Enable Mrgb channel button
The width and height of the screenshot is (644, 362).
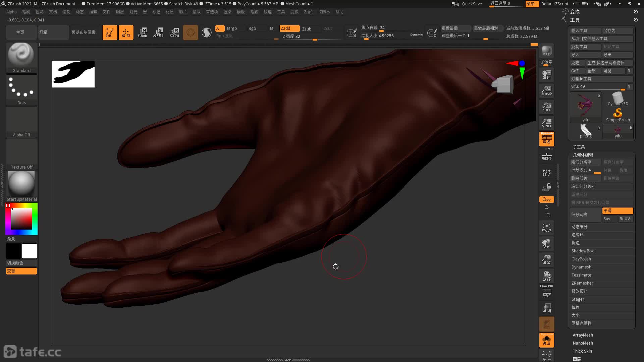(232, 28)
